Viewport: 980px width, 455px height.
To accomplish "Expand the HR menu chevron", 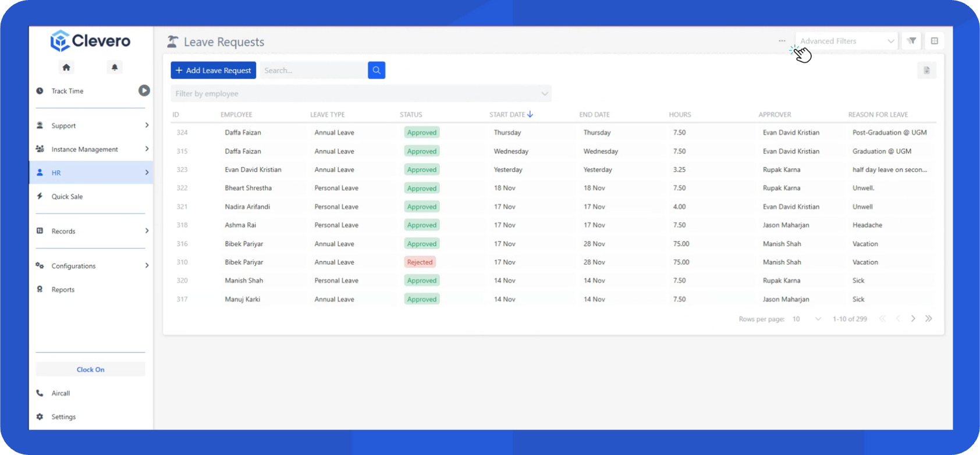I will (x=147, y=172).
